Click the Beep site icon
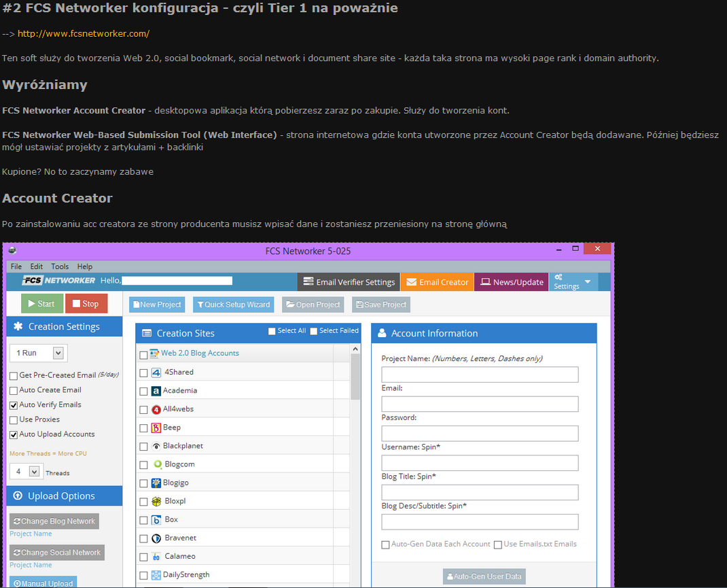Viewport: 727px width, 588px height. pos(156,428)
